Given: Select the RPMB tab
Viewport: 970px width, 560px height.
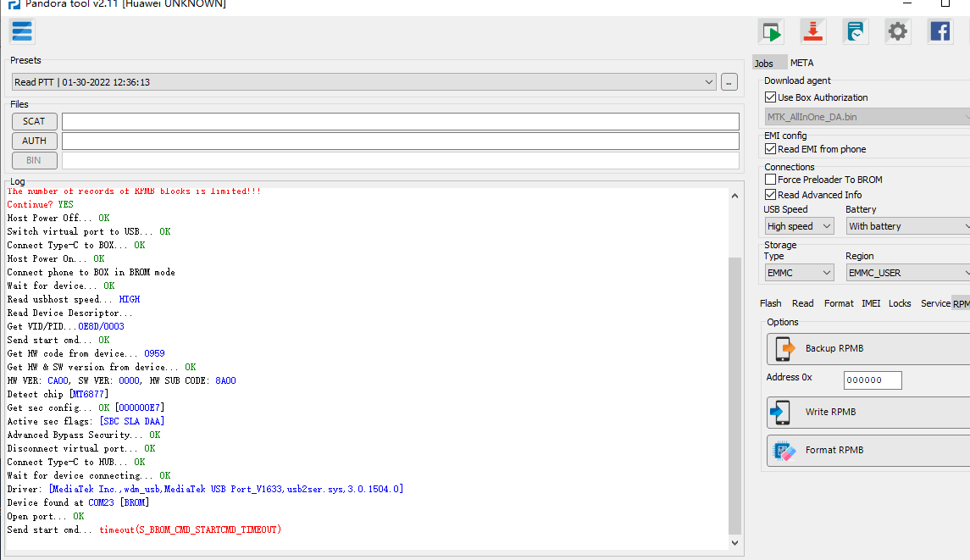Looking at the screenshot, I should [962, 303].
